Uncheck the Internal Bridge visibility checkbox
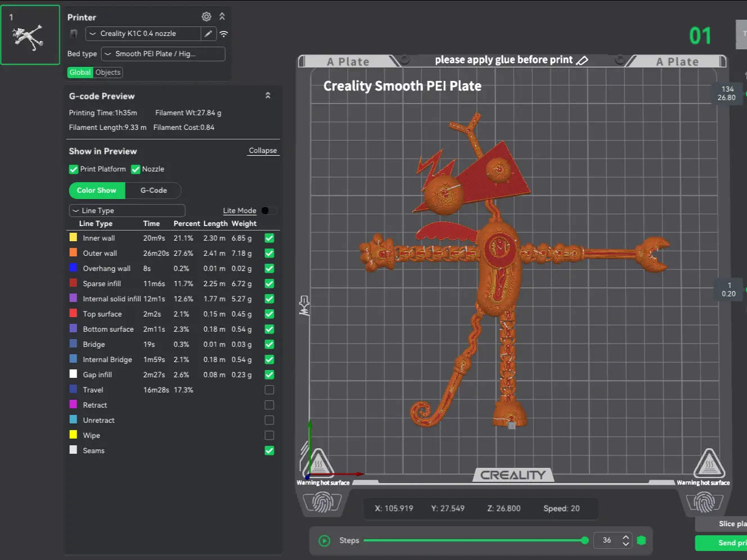 pyautogui.click(x=269, y=360)
